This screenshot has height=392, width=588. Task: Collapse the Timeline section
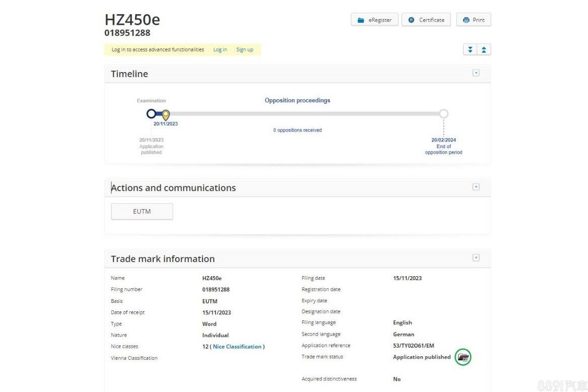[476, 73]
